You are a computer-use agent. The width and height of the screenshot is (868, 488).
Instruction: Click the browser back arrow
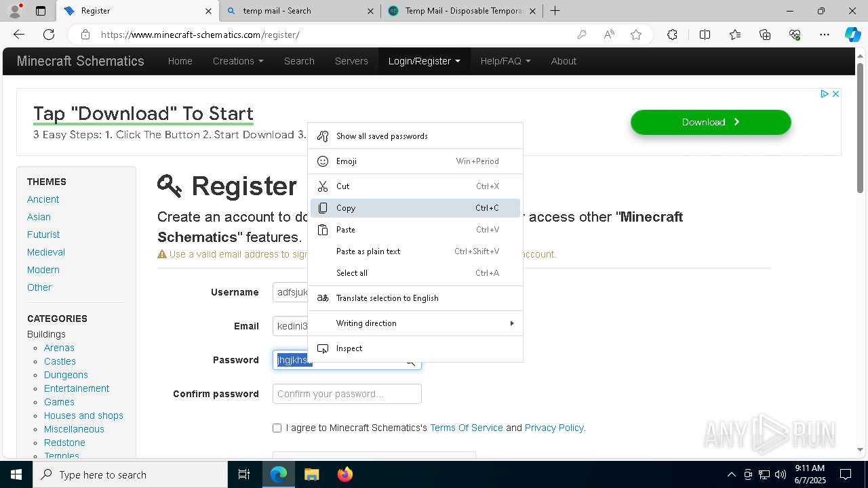[x=19, y=35]
